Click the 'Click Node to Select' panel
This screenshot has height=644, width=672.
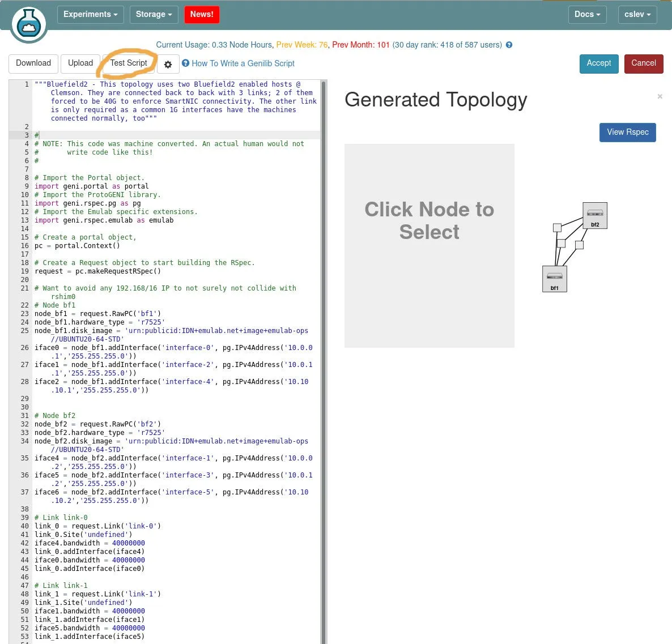click(429, 245)
